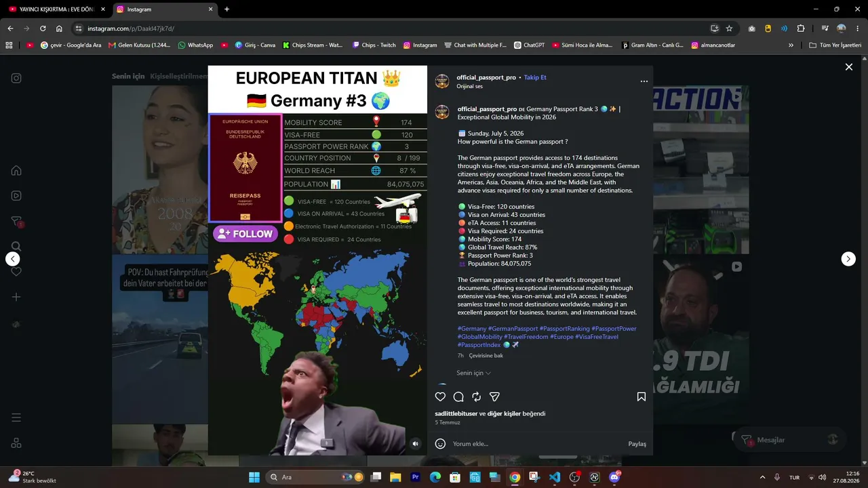
Task: Open the Windows Start menu
Action: (254, 477)
